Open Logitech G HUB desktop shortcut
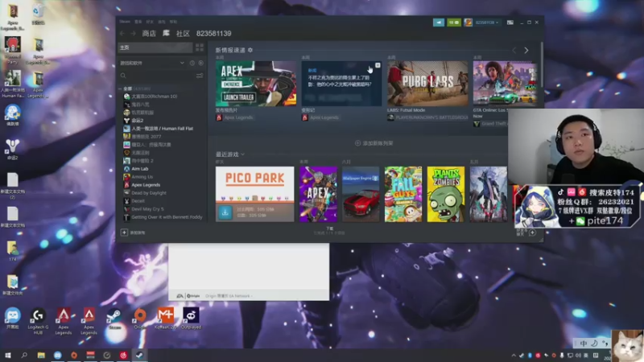This screenshot has width=644, height=362. 38,320
